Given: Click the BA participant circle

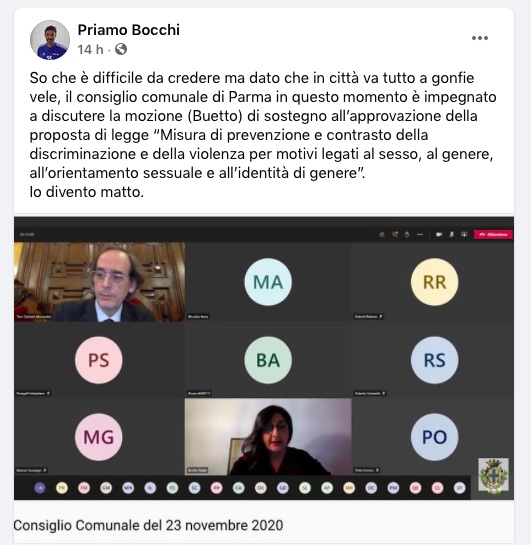Looking at the screenshot, I should click(x=268, y=360).
